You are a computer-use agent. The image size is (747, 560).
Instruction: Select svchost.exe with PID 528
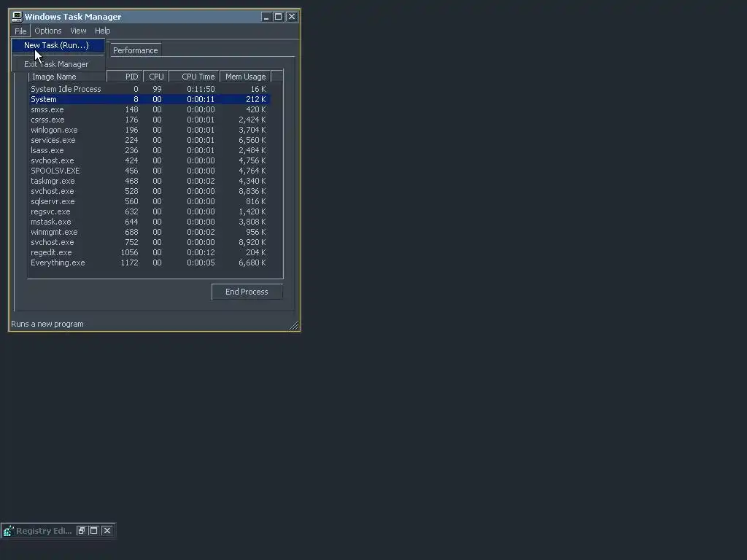150,192
